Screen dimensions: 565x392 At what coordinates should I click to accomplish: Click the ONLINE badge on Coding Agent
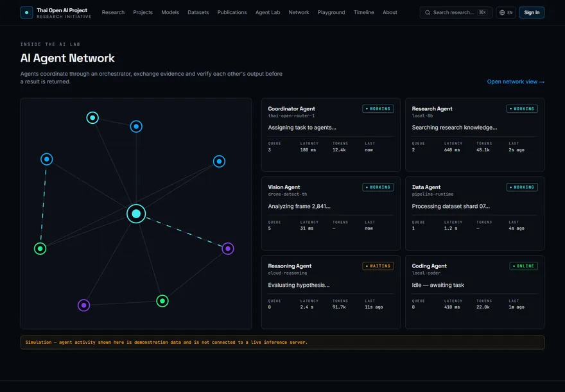click(x=523, y=266)
